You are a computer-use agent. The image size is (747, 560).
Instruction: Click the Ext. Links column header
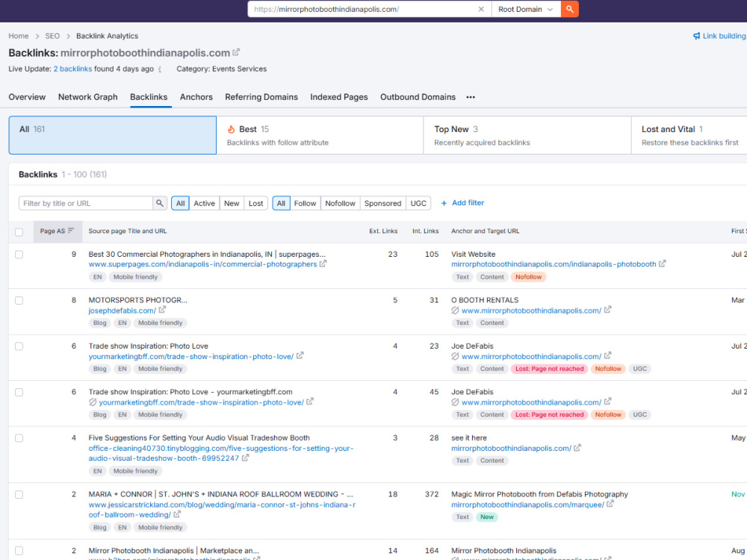point(383,231)
